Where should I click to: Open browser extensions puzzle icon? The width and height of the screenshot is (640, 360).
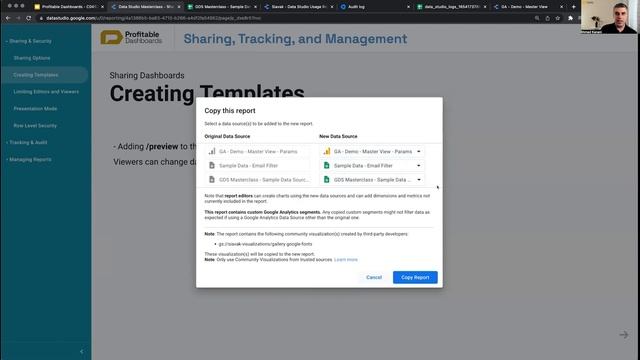click(570, 18)
